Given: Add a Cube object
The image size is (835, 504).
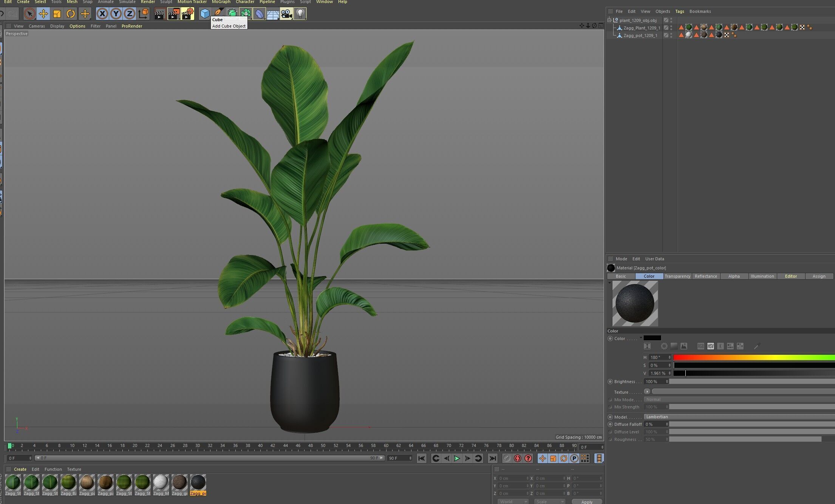Looking at the screenshot, I should (205, 14).
